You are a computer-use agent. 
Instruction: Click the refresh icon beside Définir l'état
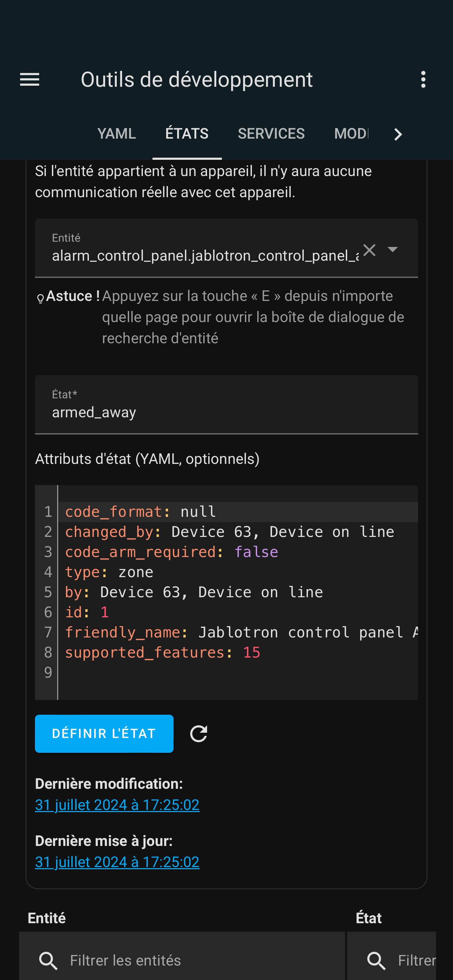(x=199, y=733)
